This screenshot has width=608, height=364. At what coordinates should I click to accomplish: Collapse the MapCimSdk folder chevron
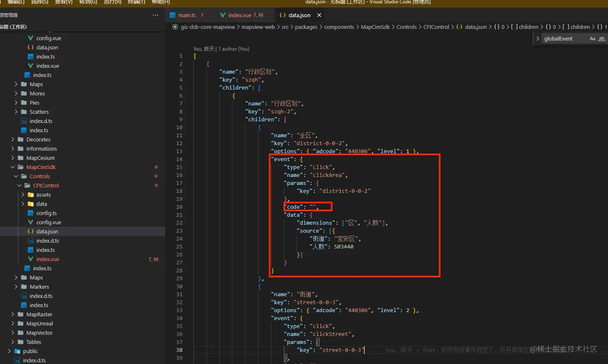click(13, 167)
